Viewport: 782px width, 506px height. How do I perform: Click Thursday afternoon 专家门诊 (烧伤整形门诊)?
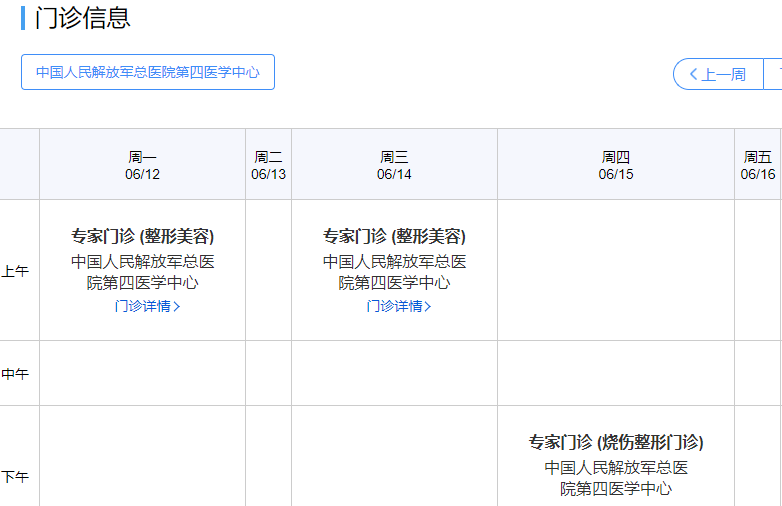[616, 442]
